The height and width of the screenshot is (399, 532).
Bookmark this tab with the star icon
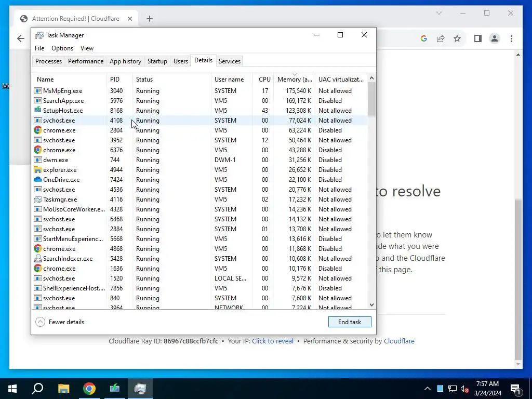coord(457,38)
